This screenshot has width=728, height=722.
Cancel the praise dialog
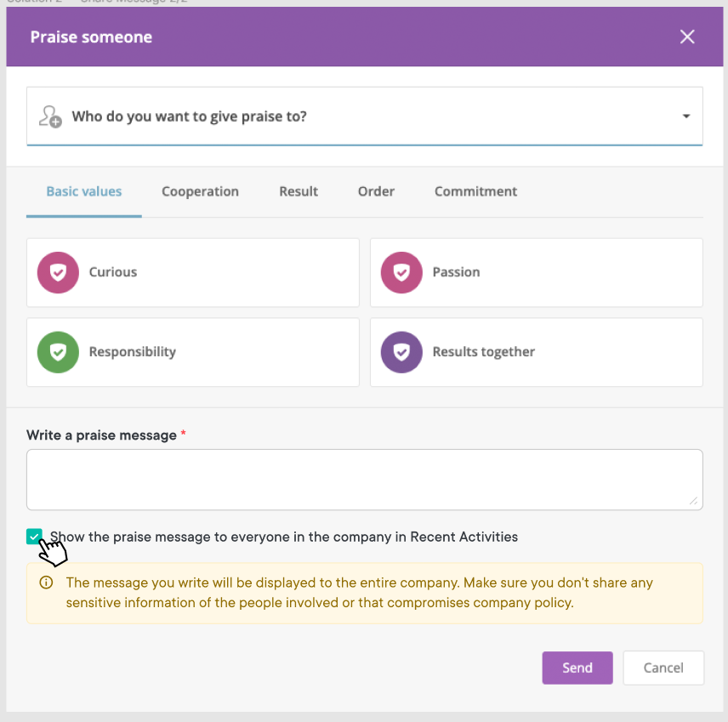(x=663, y=668)
